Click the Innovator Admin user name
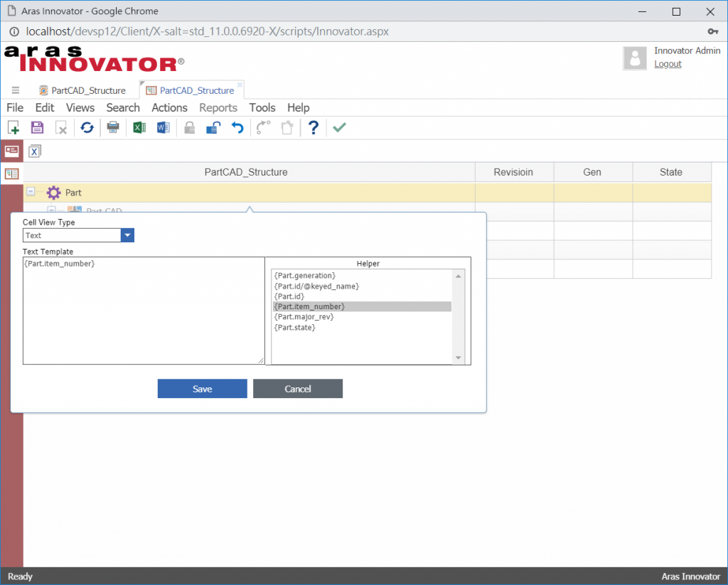The width and height of the screenshot is (728, 585). point(687,50)
